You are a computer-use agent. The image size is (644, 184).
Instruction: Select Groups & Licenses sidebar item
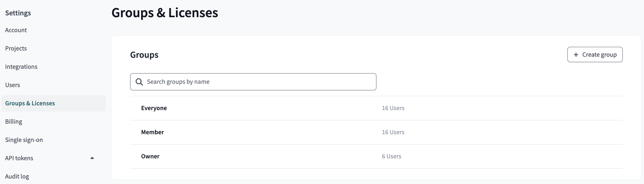pos(30,103)
